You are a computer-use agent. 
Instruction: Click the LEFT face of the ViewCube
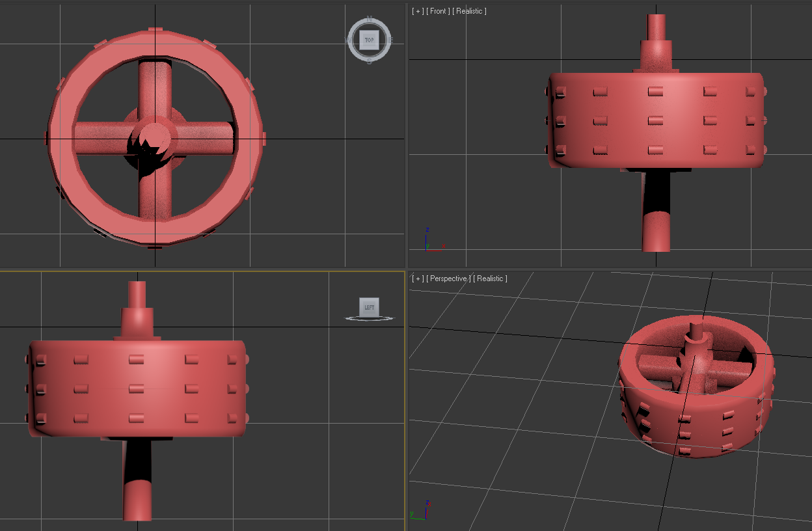point(369,307)
